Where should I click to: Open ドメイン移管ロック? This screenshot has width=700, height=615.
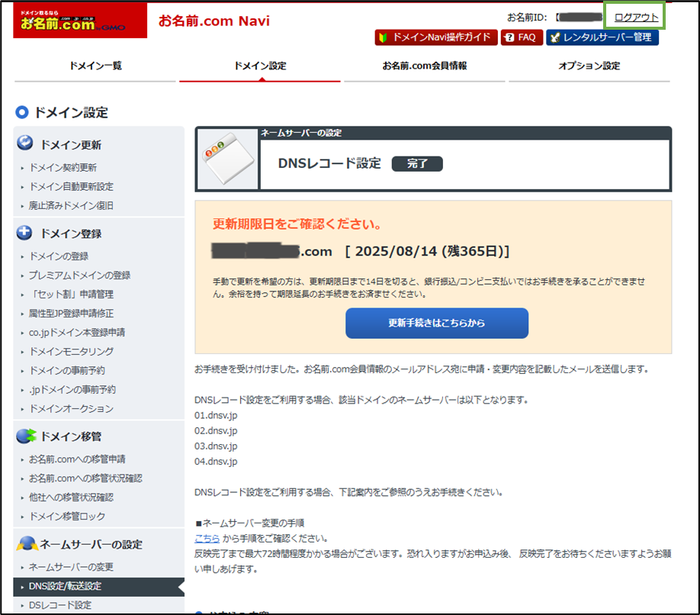[x=67, y=517]
